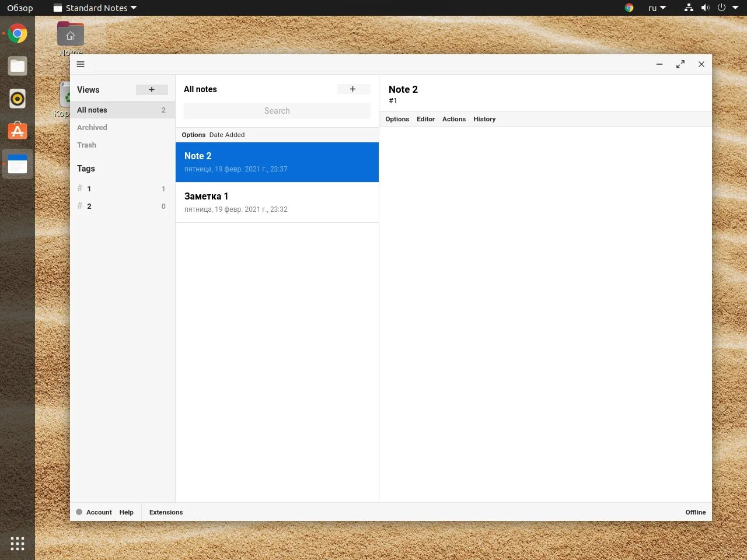Launch Google Chrome from the dock

click(18, 34)
